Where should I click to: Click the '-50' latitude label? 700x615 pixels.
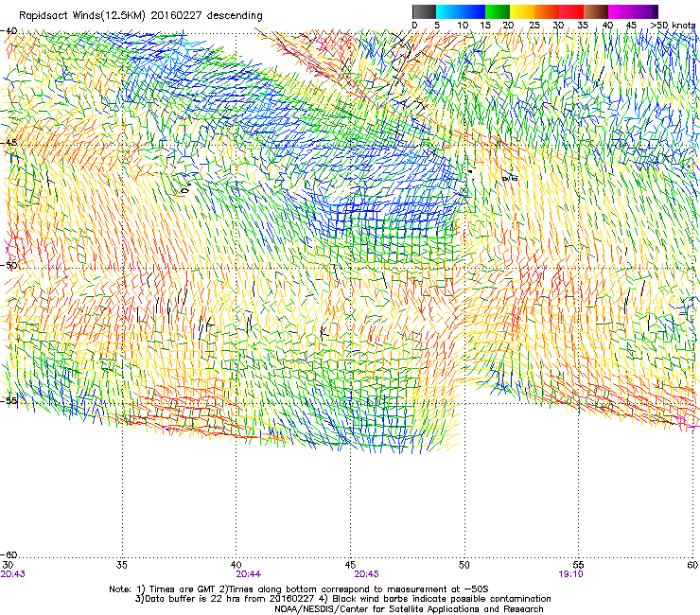[x=9, y=265]
